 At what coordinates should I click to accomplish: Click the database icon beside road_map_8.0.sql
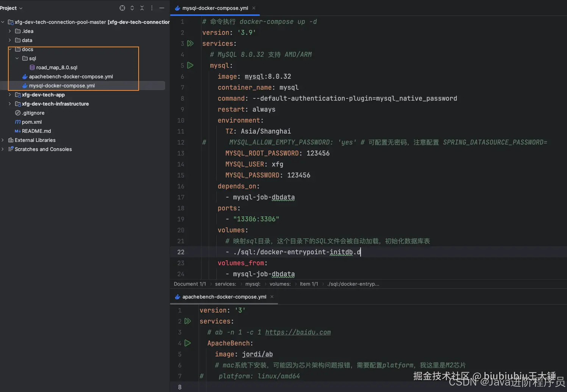pyautogui.click(x=32, y=67)
